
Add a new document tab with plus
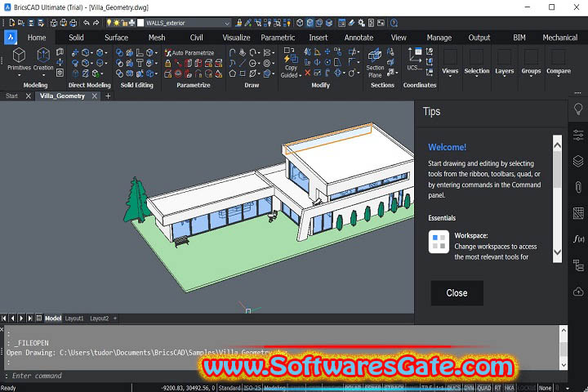pos(108,96)
